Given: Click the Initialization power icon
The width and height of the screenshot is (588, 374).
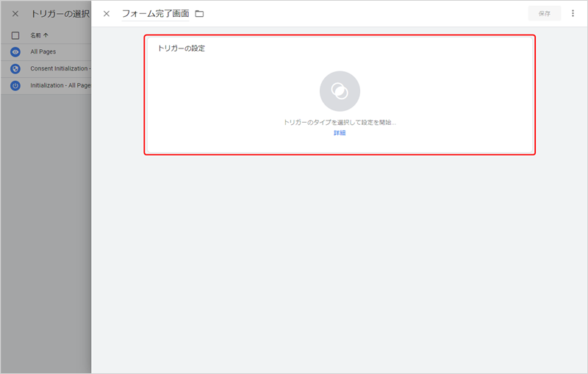Looking at the screenshot, I should pyautogui.click(x=15, y=86).
